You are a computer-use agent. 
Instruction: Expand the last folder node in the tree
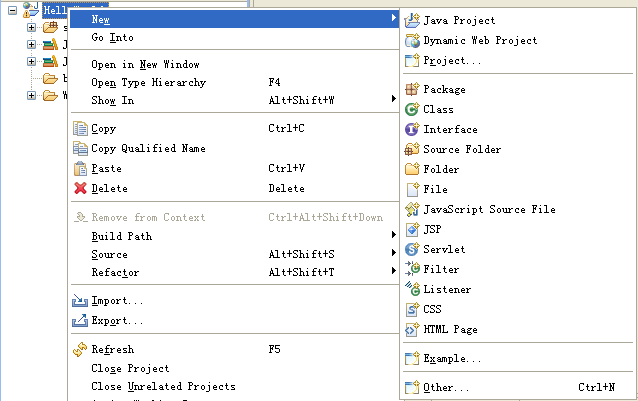(31, 96)
